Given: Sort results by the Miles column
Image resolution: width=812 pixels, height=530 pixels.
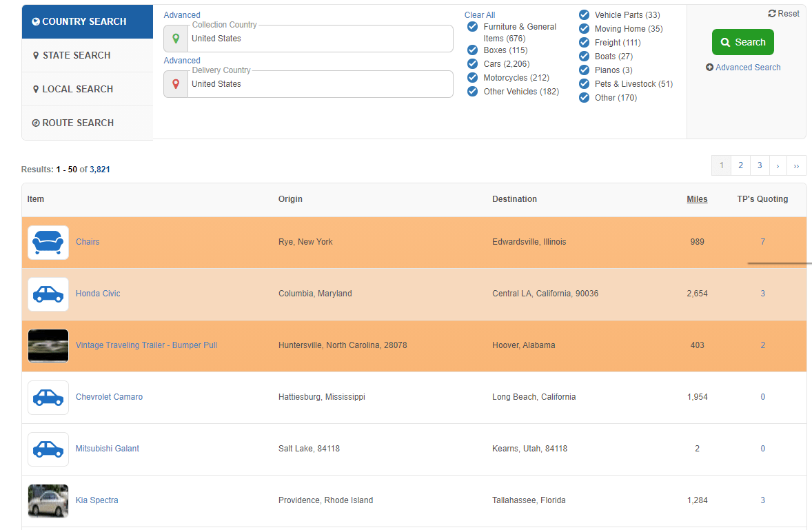Looking at the screenshot, I should 697,199.
